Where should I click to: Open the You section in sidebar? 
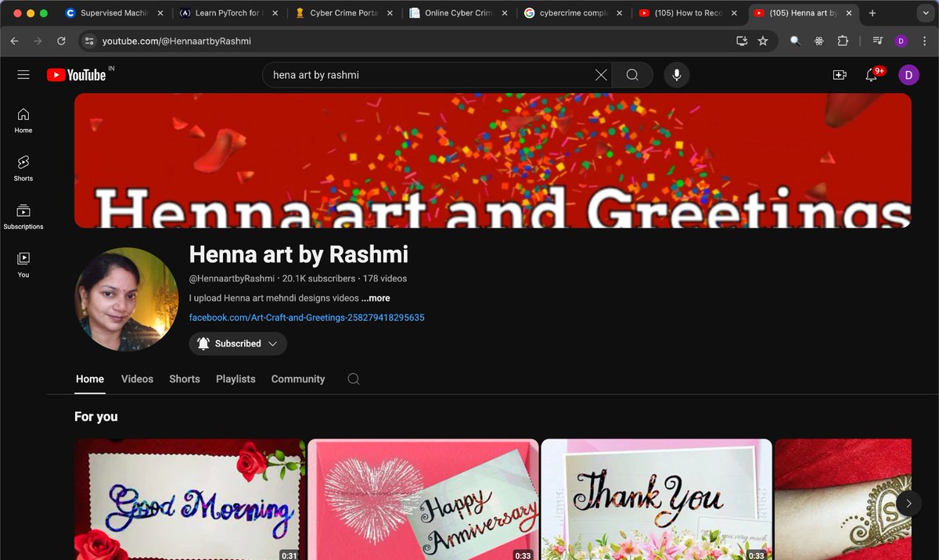tap(23, 264)
